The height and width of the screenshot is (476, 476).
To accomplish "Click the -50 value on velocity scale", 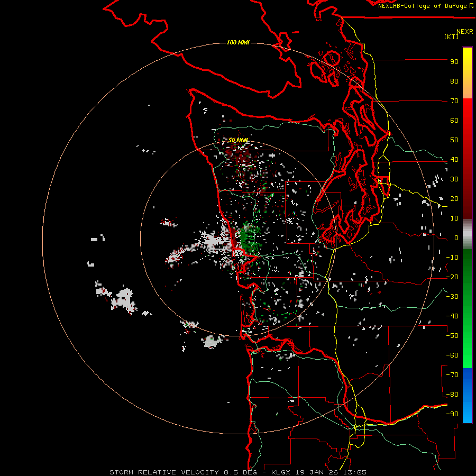I will 452,336.
